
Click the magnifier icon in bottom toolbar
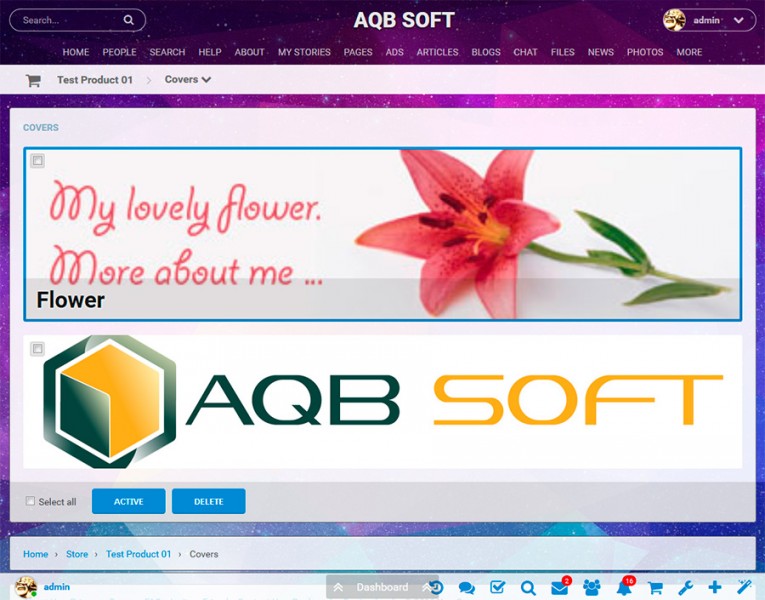[x=528, y=588]
